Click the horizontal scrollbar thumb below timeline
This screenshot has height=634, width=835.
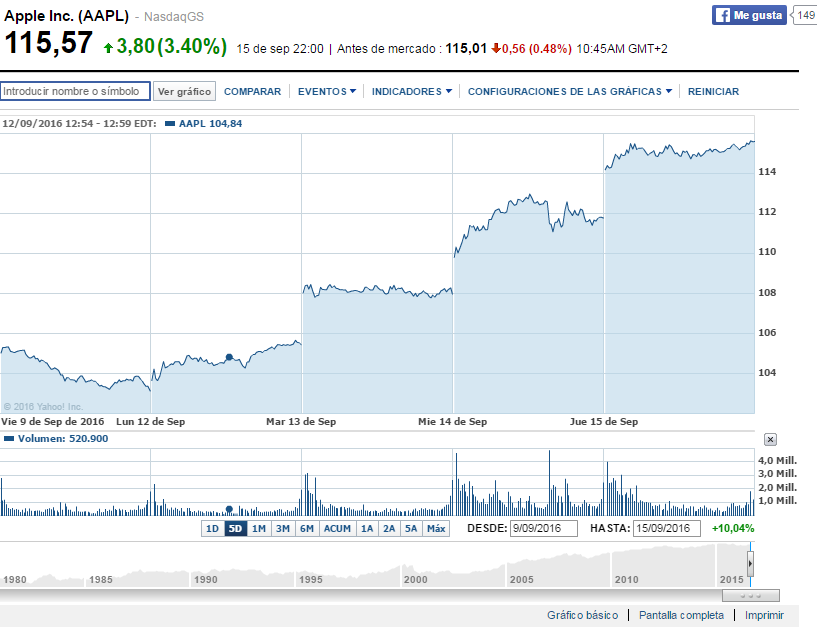750,595
